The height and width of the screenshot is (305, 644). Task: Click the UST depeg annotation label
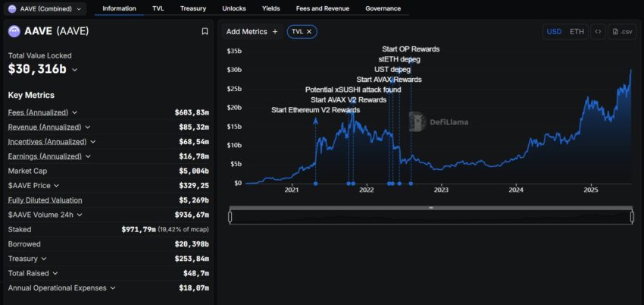coord(392,70)
